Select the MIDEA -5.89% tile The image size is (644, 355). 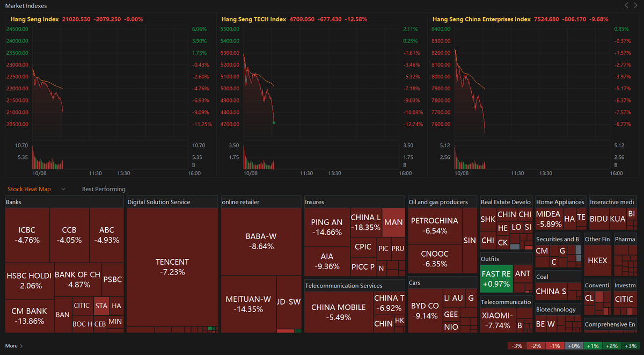(x=548, y=219)
